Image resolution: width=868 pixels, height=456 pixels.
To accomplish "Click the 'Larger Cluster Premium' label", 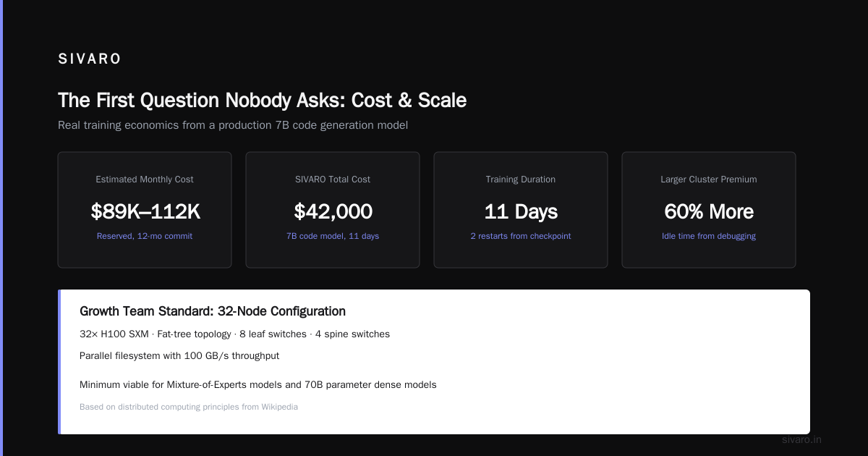I will [709, 180].
